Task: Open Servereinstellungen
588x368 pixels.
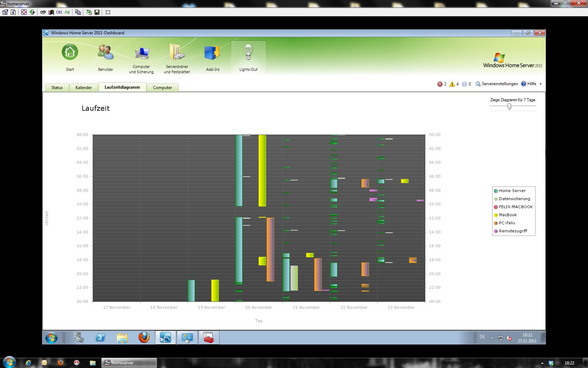Action: coord(496,84)
